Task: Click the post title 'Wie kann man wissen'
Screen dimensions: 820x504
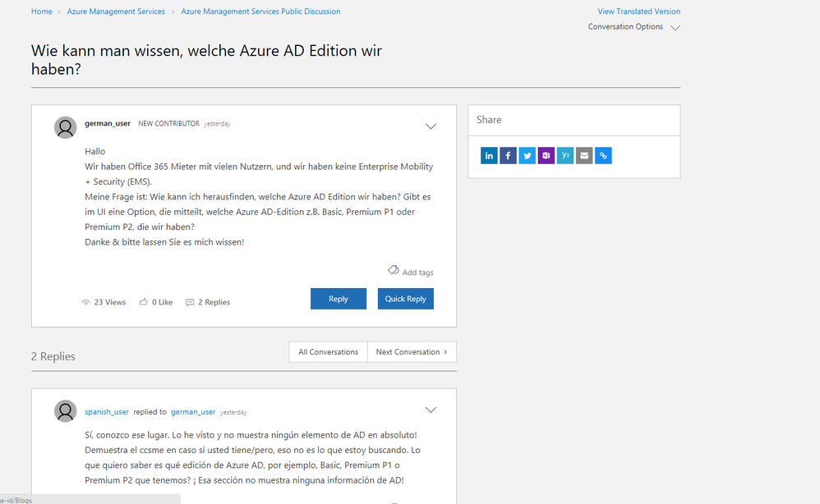Action: point(206,60)
